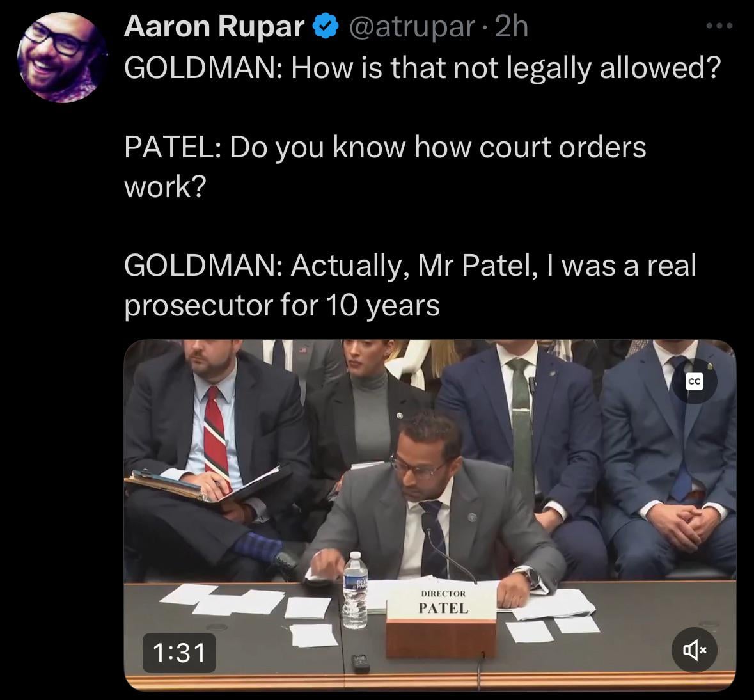Open the 2h timestamp link
Screen dimensions: 754x700
coord(511,26)
